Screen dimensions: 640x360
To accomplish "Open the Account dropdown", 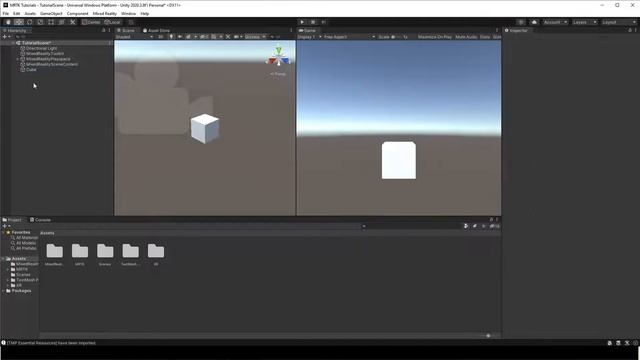I will 555,22.
